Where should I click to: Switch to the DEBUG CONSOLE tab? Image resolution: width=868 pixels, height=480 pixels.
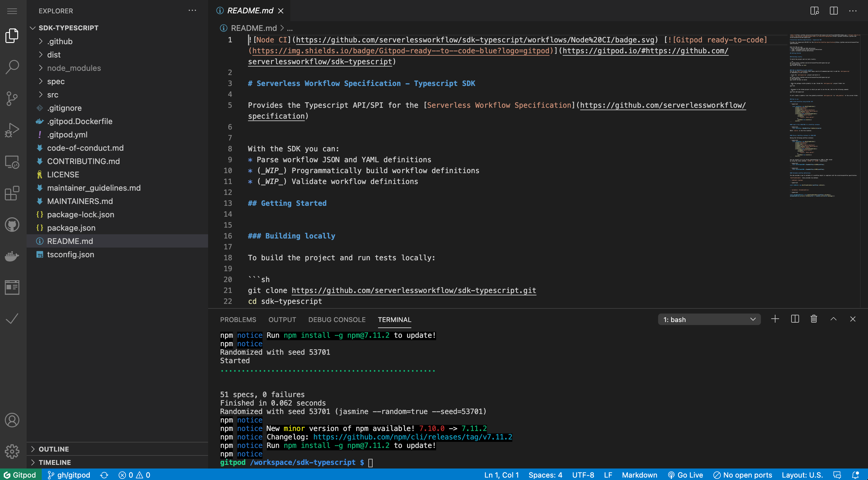coord(337,320)
